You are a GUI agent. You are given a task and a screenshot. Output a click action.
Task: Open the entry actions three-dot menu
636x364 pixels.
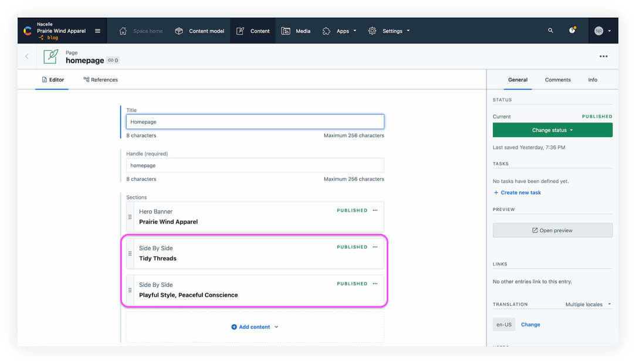point(604,56)
